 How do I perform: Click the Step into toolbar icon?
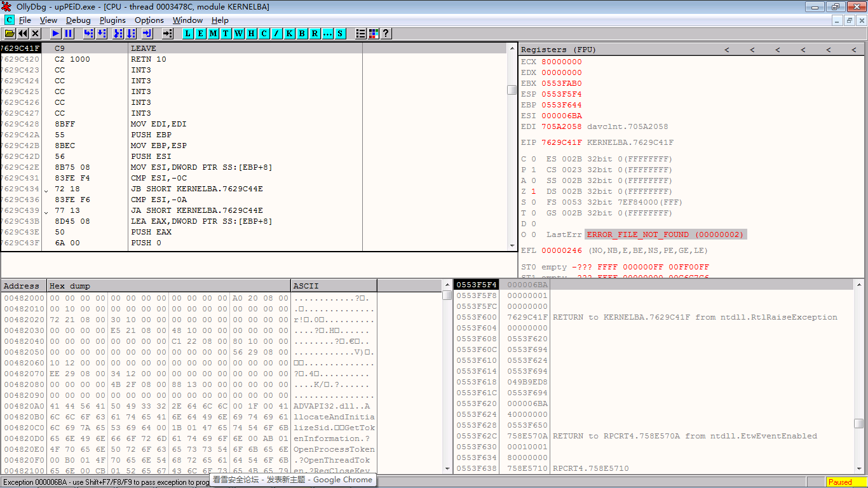[89, 33]
